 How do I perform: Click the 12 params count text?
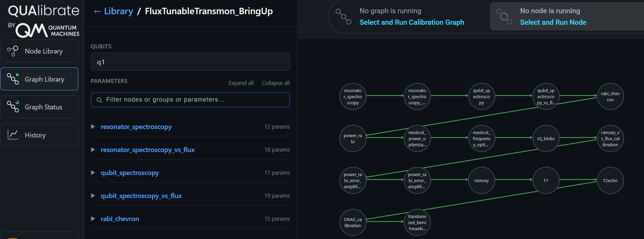[277, 127]
